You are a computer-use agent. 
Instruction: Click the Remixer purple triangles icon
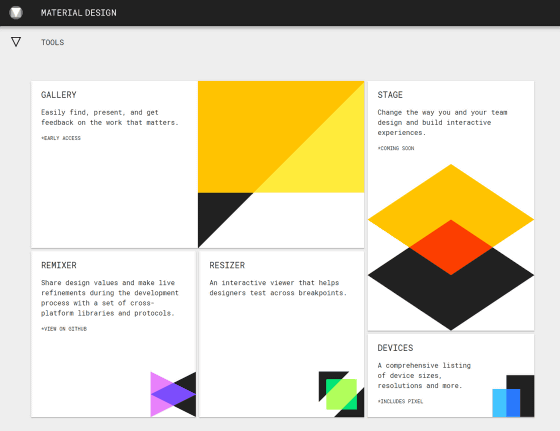(173, 394)
